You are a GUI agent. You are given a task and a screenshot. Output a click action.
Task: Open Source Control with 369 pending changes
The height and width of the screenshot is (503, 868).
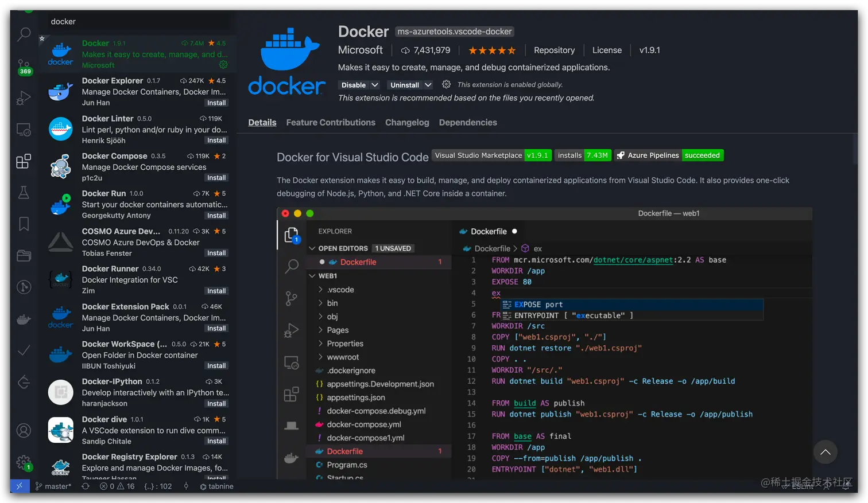[x=23, y=64]
